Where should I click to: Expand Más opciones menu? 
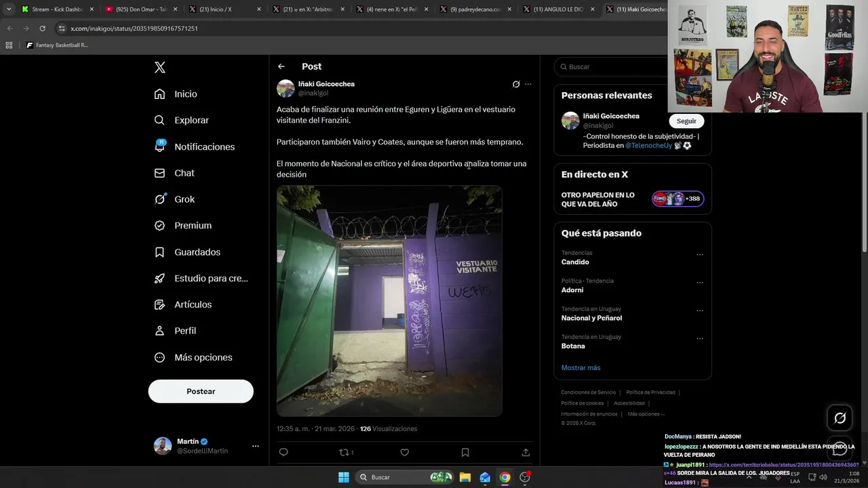pos(193,357)
